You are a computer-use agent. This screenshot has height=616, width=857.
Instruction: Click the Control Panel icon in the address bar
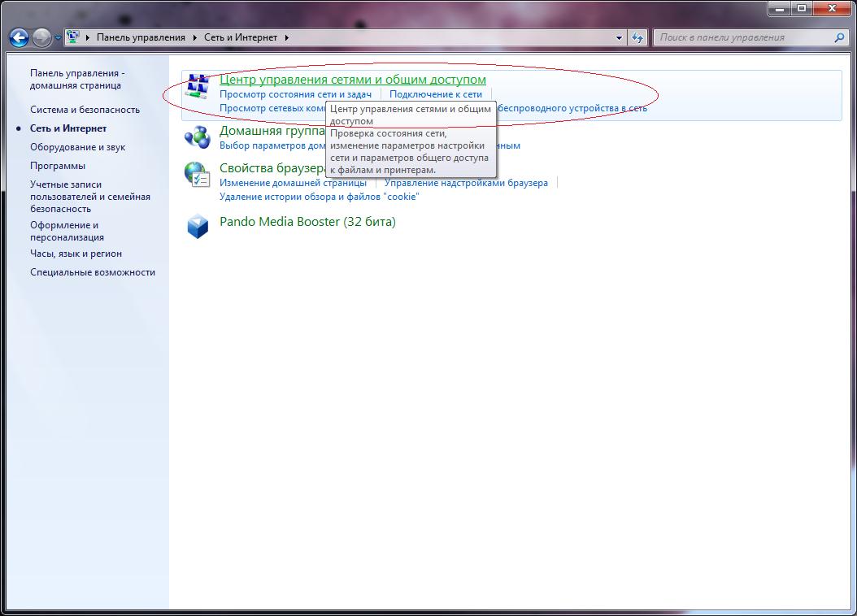(73, 37)
